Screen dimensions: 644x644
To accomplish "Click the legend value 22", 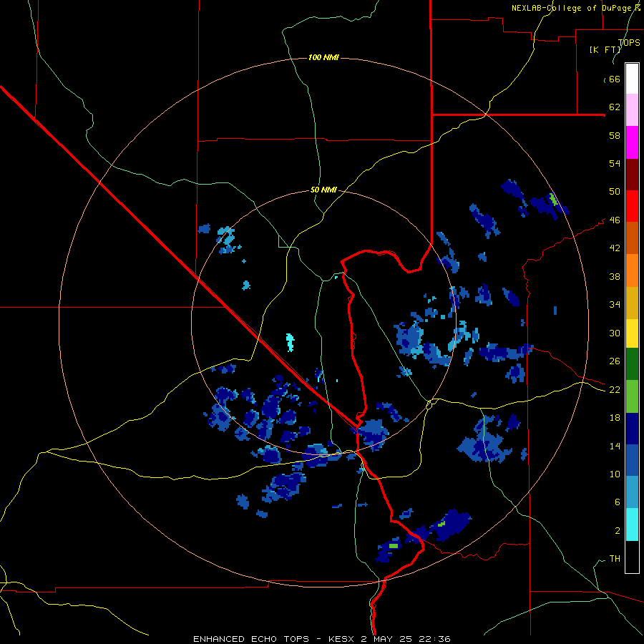I will pos(615,389).
